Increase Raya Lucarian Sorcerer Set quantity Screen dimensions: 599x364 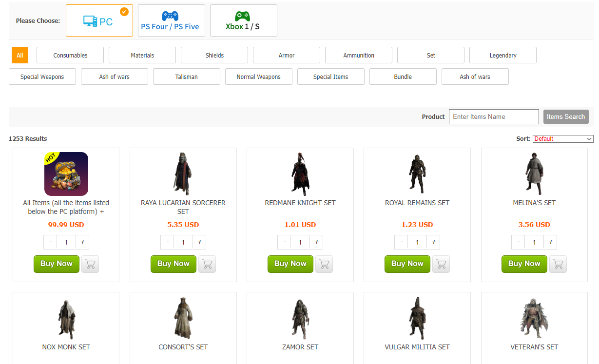pyautogui.click(x=199, y=242)
